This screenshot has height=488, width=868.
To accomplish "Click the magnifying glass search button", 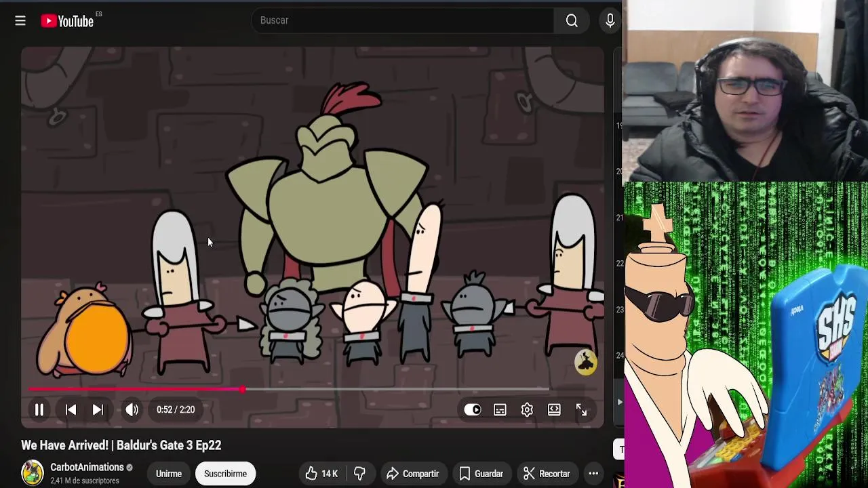I will pos(572,20).
